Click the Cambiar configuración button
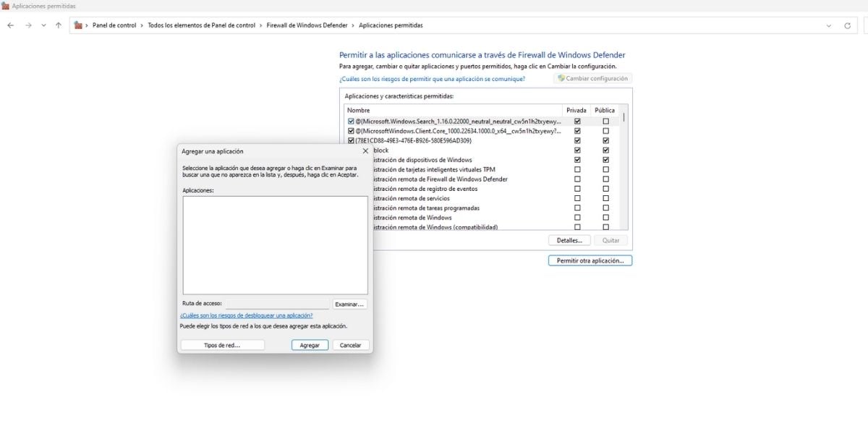 point(592,78)
